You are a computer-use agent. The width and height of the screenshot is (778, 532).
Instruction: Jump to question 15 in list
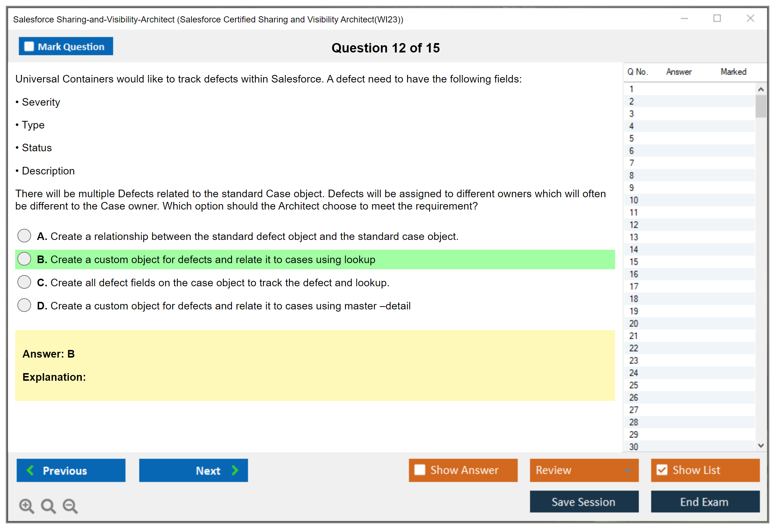point(634,262)
